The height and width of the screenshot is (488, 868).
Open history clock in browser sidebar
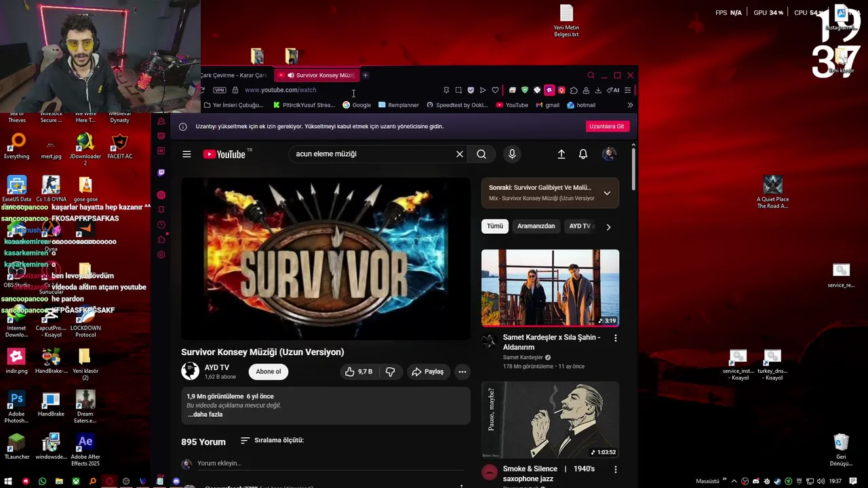[x=161, y=225]
